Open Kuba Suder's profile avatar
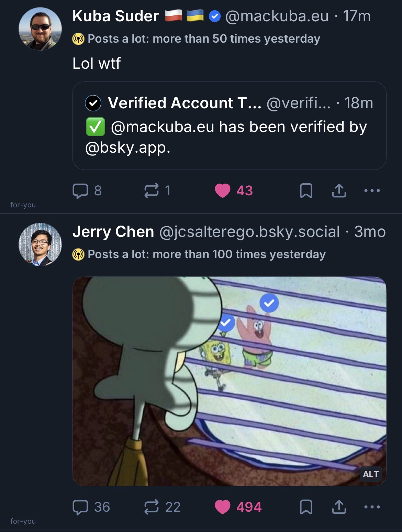The image size is (402, 532). click(40, 29)
